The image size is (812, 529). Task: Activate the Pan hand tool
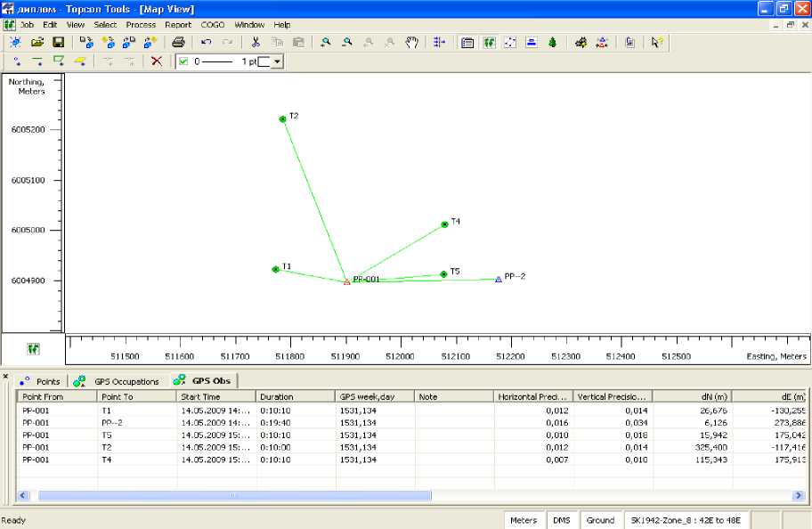pos(412,42)
